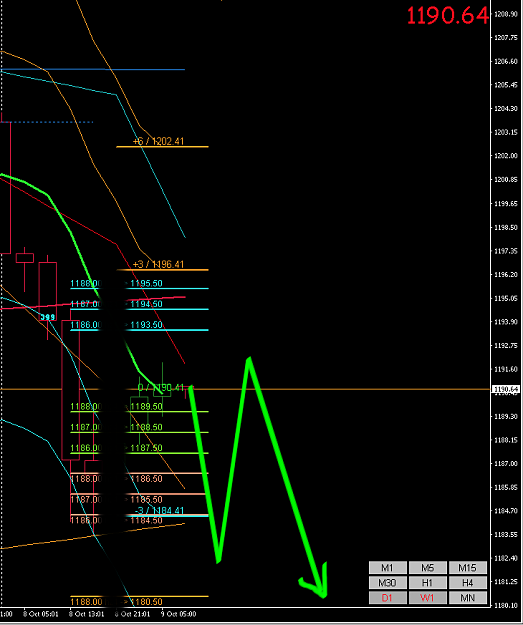Change chart to H1 timeframe

[x=427, y=583]
